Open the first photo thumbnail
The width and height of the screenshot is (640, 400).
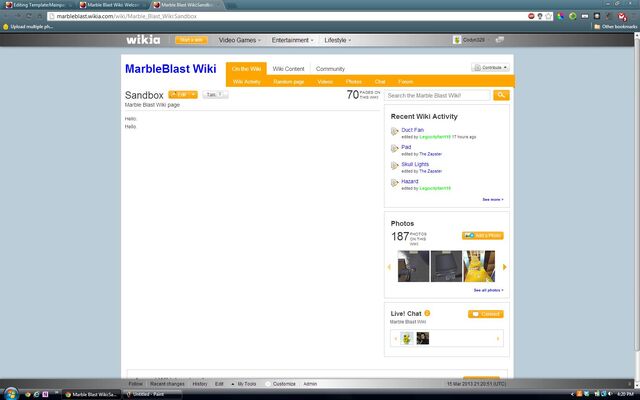(413, 266)
